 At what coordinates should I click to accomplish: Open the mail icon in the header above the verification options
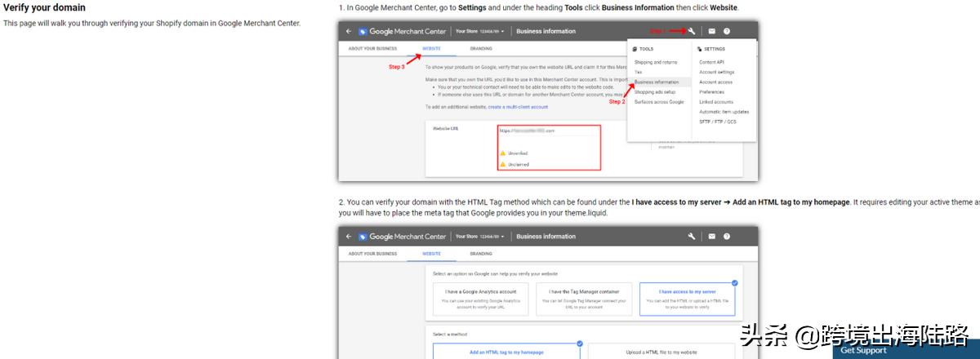point(711,237)
